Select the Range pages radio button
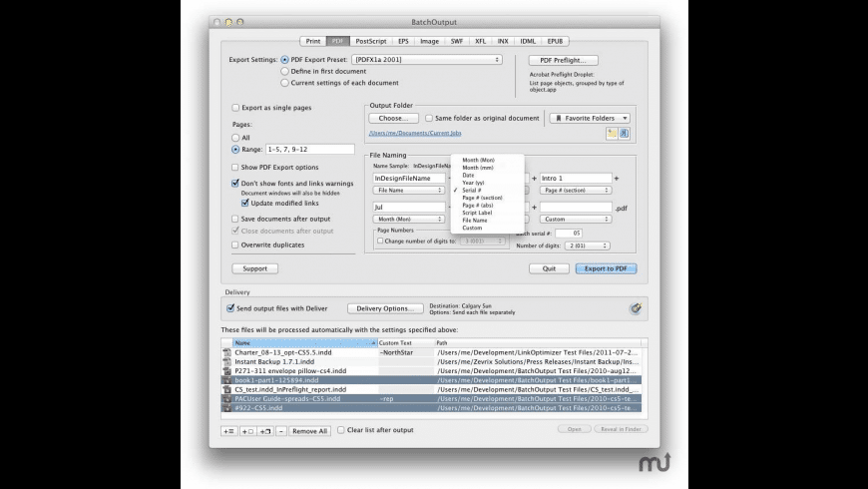This screenshot has width=868, height=489. point(235,150)
